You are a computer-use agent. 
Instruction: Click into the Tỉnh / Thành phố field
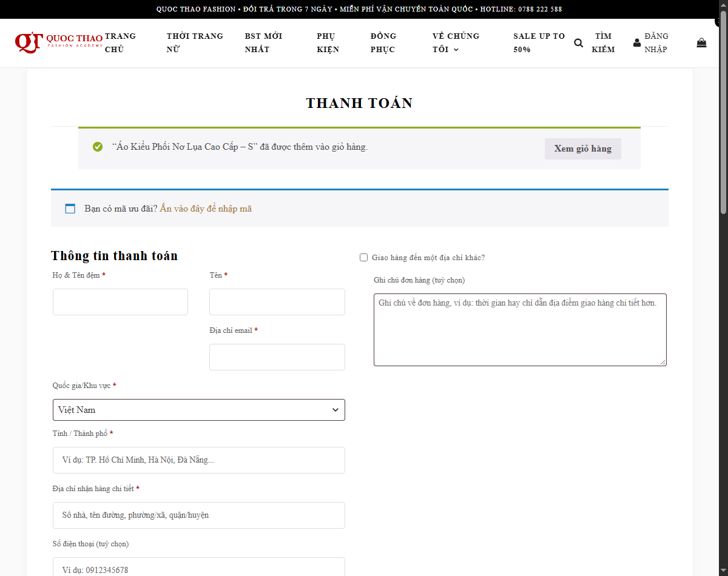pos(199,460)
